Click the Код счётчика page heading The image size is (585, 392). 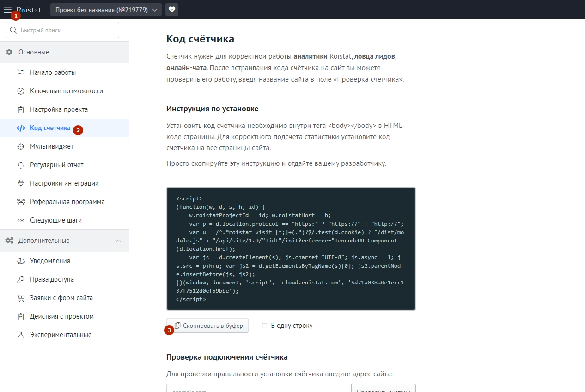[x=200, y=39]
